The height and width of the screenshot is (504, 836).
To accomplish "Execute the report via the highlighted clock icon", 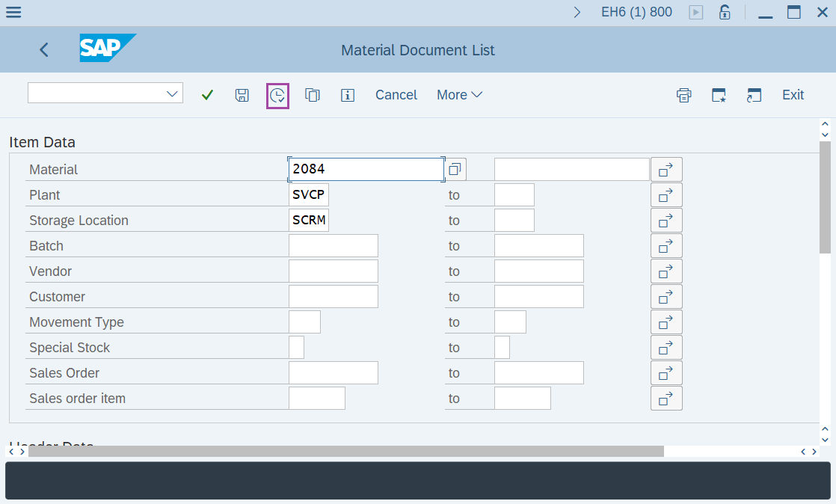I will point(277,95).
